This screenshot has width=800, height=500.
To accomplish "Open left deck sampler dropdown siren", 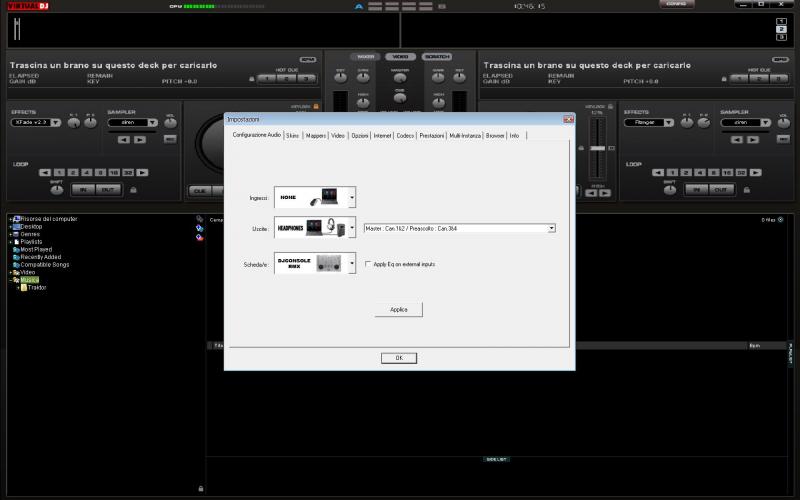I will pos(133,122).
